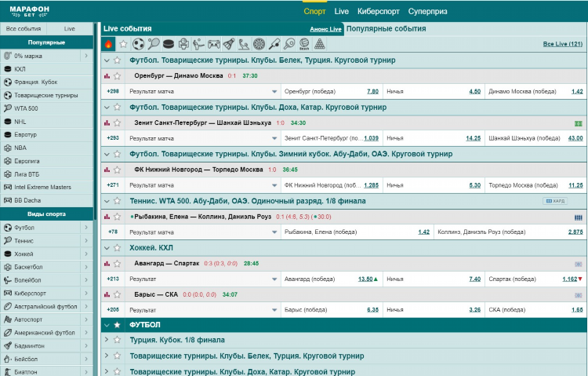588x376 pixels.
Task: Click the ХАРД surface badge on WTA row
Action: coord(555,201)
